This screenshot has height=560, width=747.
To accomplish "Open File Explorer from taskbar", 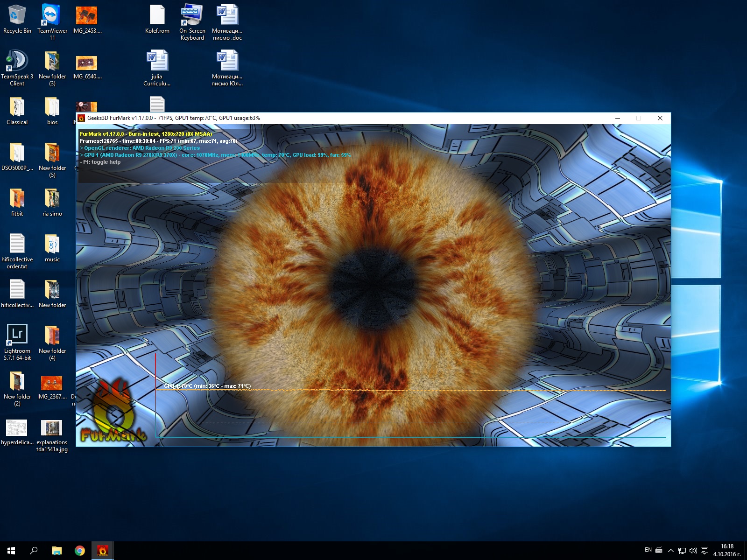I will coord(56,551).
